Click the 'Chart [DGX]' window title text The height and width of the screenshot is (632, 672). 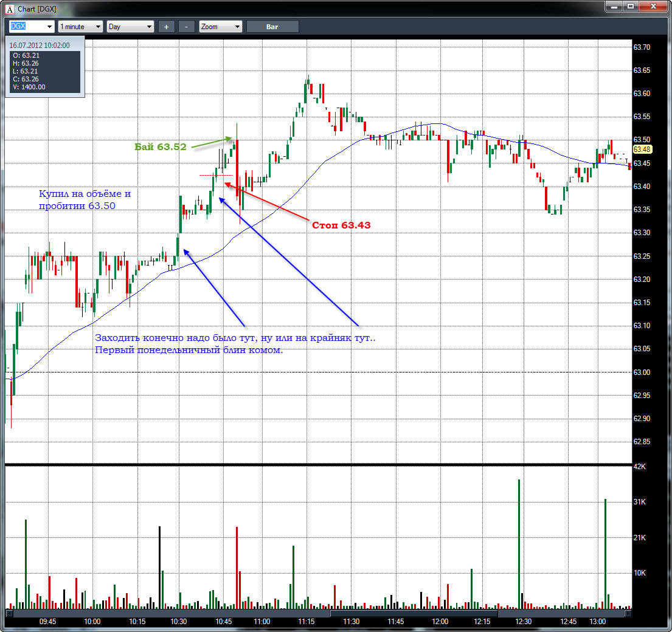coord(37,9)
